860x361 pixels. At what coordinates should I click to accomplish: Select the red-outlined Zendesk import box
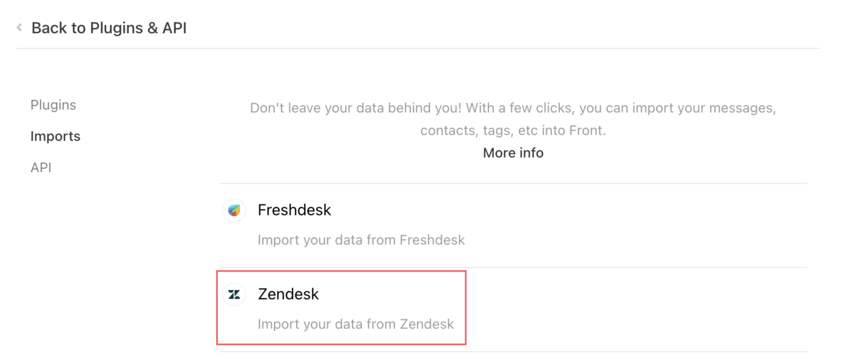(341, 308)
